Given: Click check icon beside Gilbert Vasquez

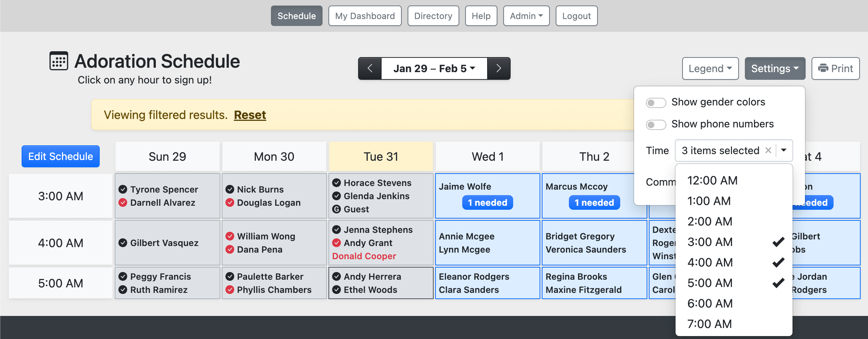Looking at the screenshot, I should click(x=123, y=243).
